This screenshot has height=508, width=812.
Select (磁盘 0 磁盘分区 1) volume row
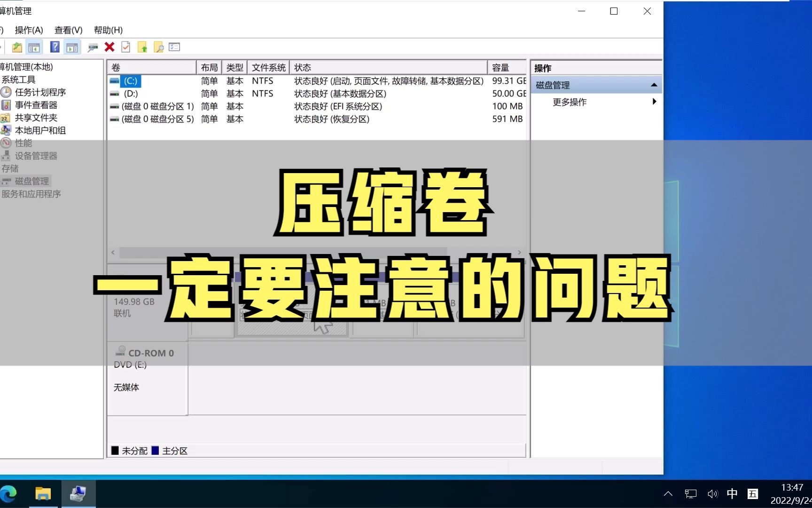coord(317,106)
